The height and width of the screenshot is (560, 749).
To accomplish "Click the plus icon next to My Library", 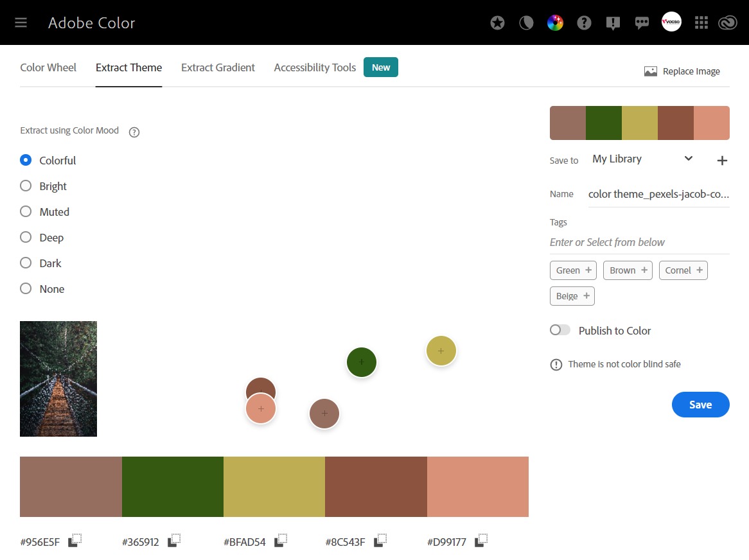I will point(722,161).
